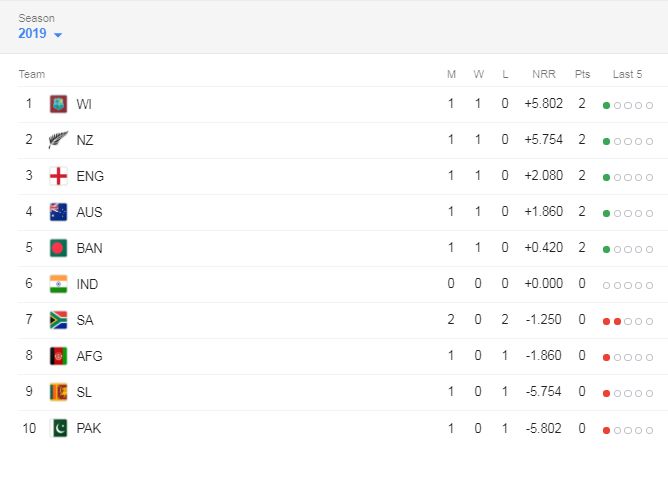Click the West Indies team flag icon

click(x=58, y=104)
